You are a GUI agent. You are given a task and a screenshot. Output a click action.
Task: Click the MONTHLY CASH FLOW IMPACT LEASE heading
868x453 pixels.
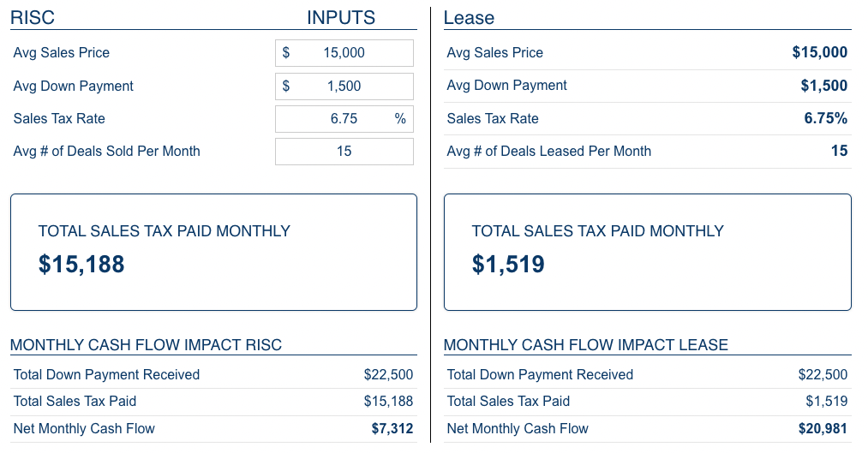tap(586, 345)
